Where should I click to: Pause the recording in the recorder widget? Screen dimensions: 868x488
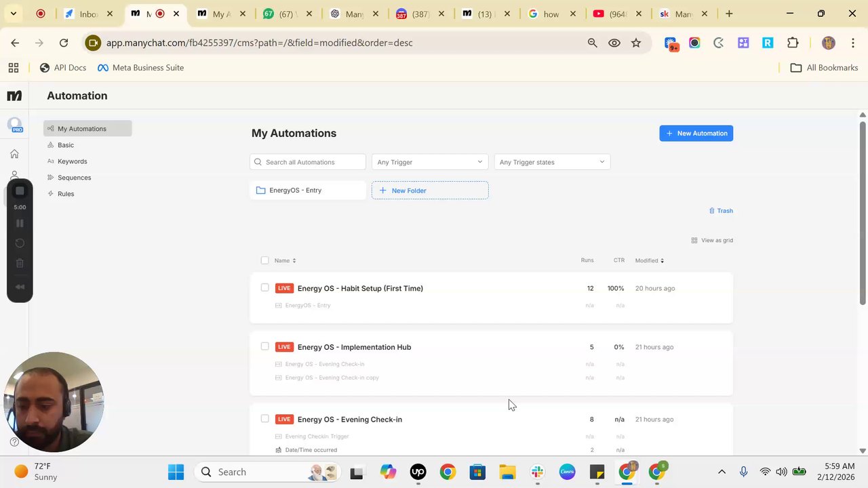[x=20, y=223]
